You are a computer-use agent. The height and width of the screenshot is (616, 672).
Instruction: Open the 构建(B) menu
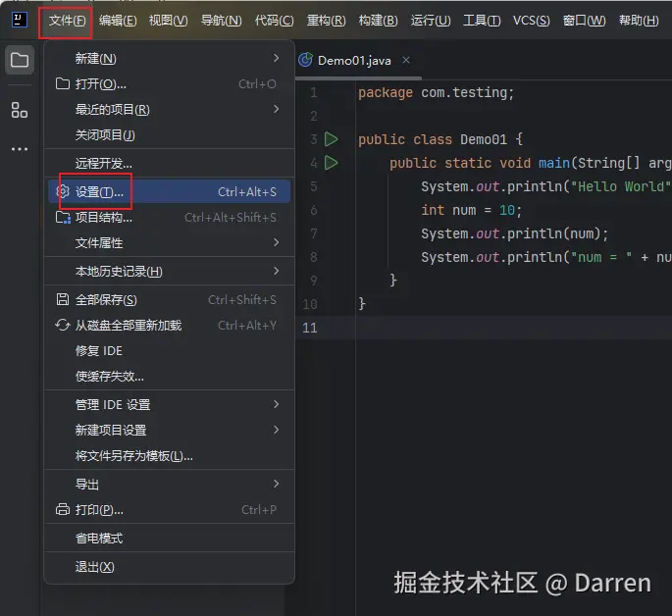pos(378,21)
